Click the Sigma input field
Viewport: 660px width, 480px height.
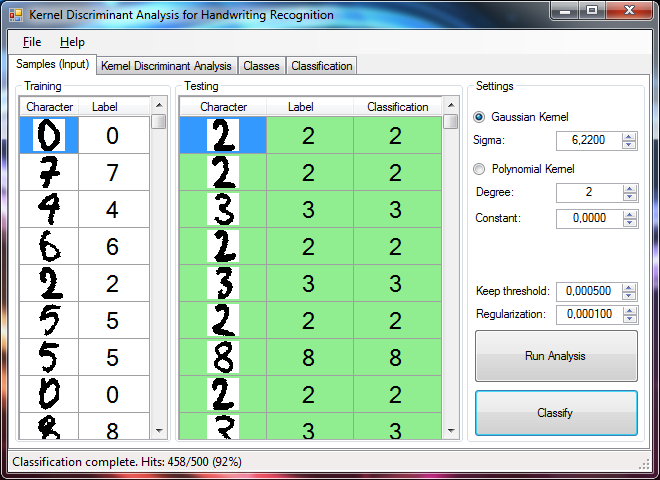tap(588, 141)
